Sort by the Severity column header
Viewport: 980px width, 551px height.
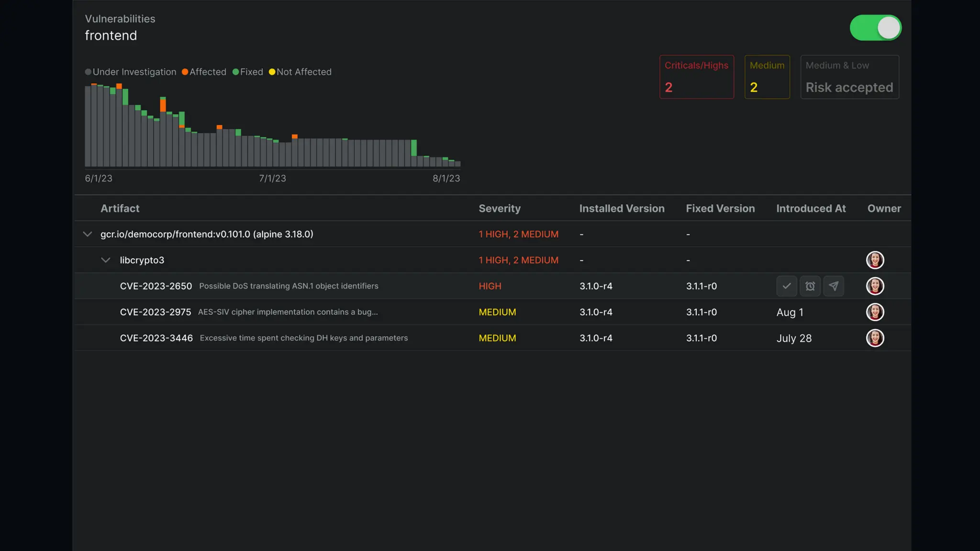pos(499,209)
